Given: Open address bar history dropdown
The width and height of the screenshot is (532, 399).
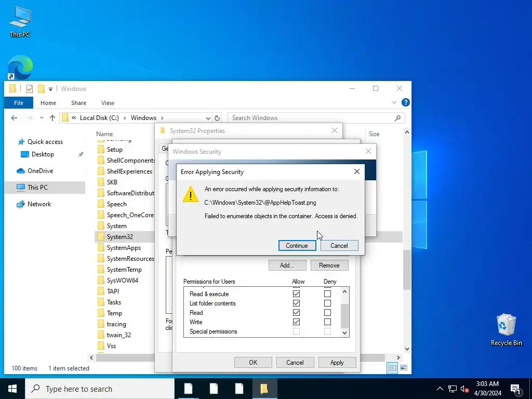Looking at the screenshot, I should tap(208, 118).
